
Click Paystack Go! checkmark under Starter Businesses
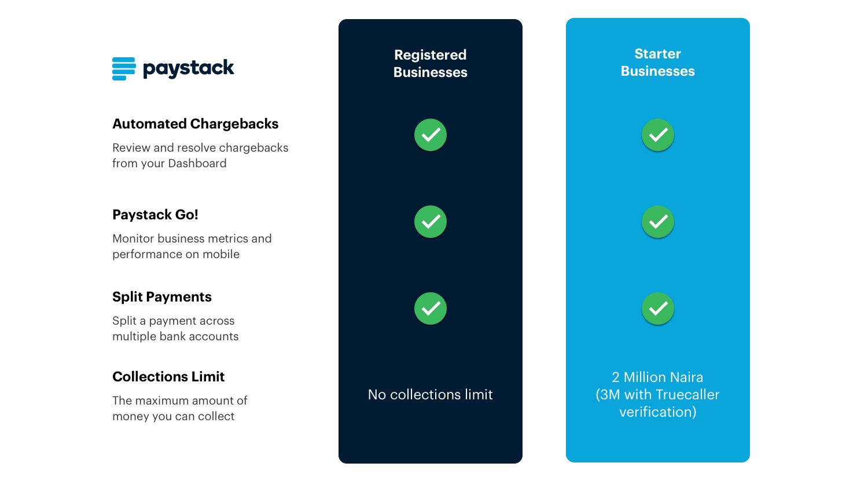click(658, 222)
